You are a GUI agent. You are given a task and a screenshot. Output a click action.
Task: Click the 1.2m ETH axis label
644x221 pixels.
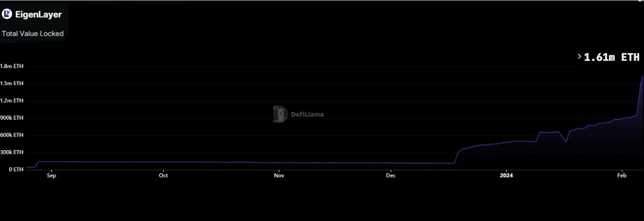point(12,101)
